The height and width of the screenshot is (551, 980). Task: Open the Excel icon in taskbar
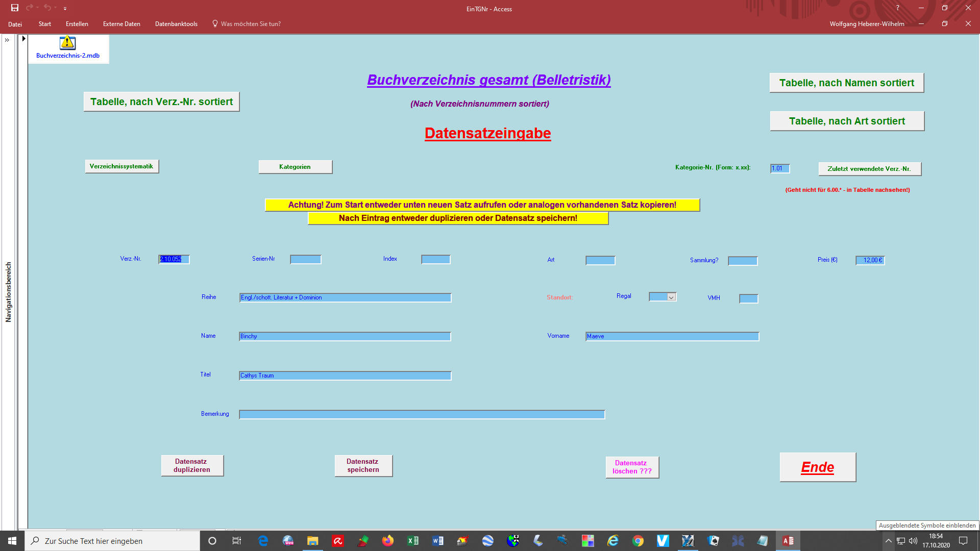412,541
